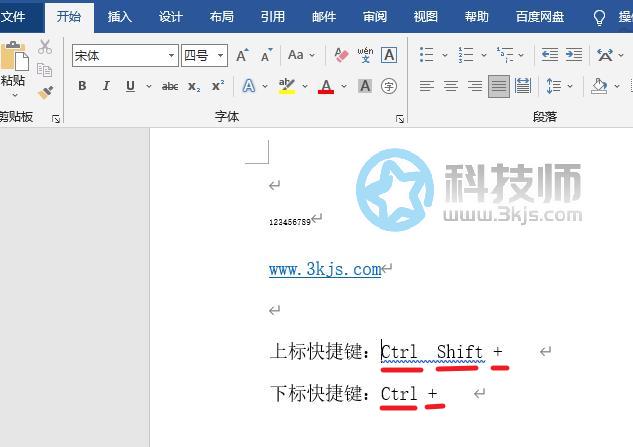633x447 pixels.
Task: Toggle bold formatting
Action: tap(82, 86)
